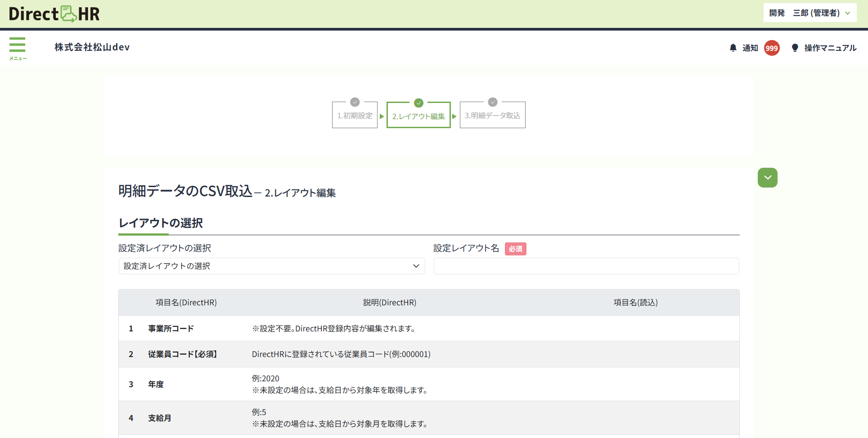Select the 従業員コード【必須】 row

pos(182,354)
